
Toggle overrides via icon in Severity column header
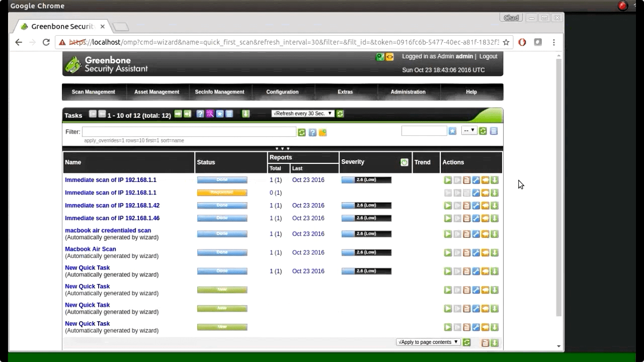(404, 162)
